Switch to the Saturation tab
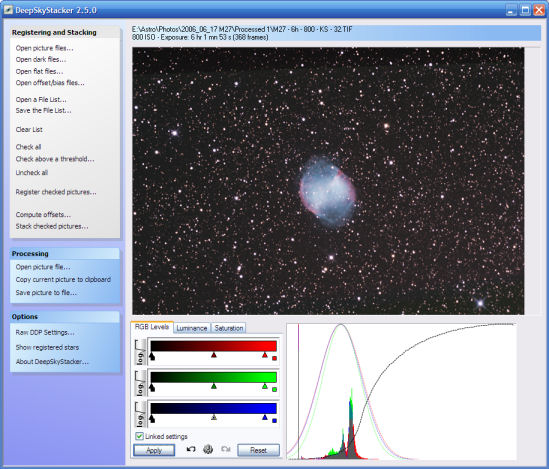Screen dimensions: 549x469 229,328
